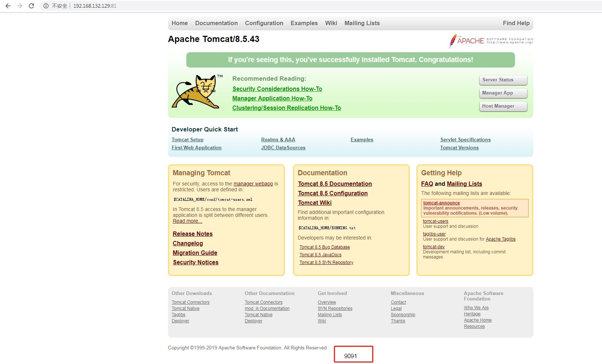Screen dimensions: 602x364
Task: Open the tomcat-dev mailing list link
Action: [x=434, y=247]
